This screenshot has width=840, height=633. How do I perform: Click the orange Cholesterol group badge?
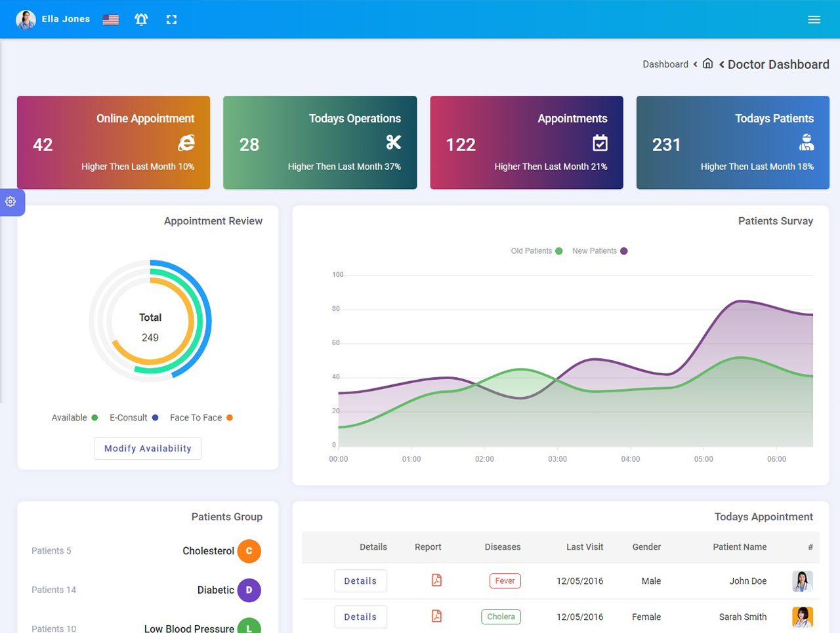[249, 551]
